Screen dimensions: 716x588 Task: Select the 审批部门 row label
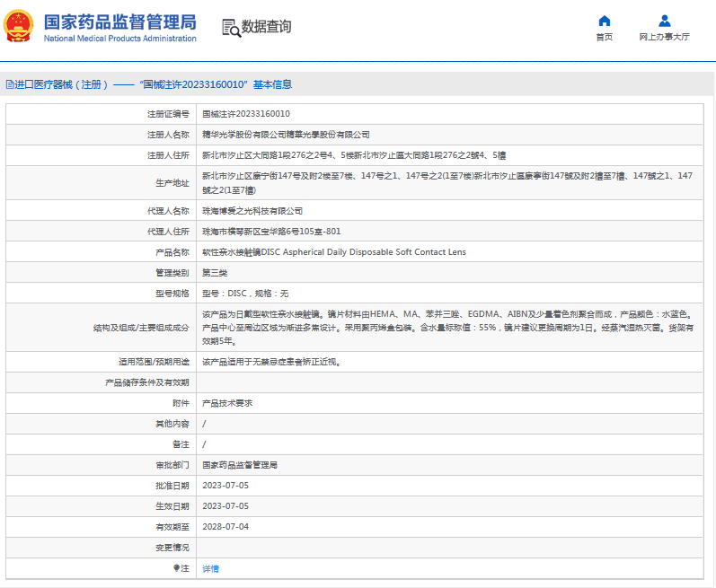(x=172, y=465)
